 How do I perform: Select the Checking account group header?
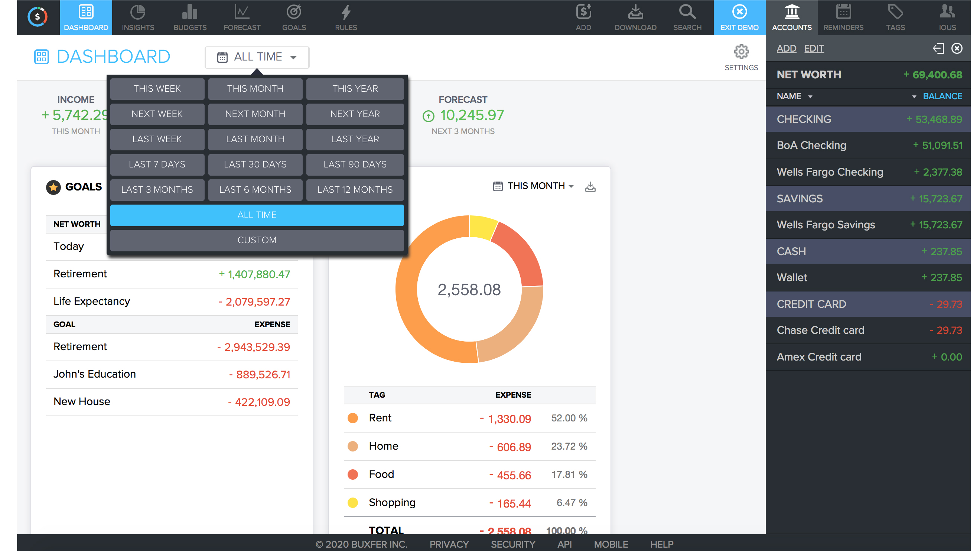tap(868, 119)
